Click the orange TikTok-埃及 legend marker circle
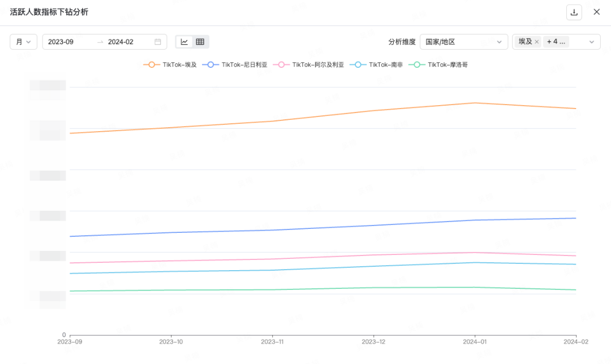Viewport: 611px width, 364px height. 150,65
